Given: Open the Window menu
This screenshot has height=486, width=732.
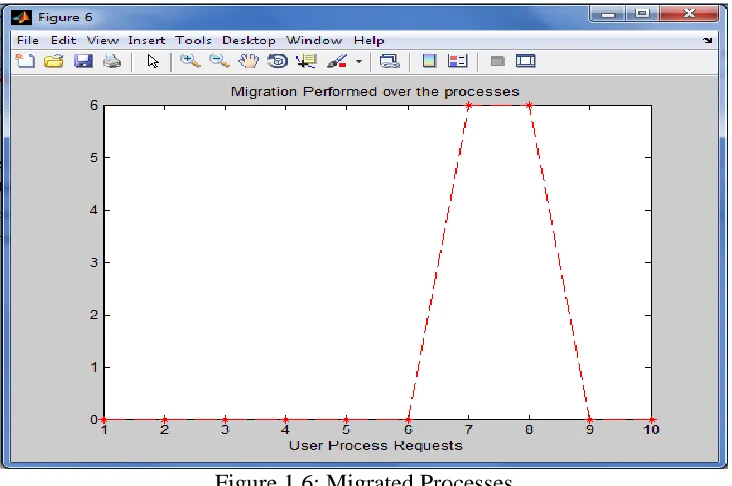Looking at the screenshot, I should coord(314,40).
